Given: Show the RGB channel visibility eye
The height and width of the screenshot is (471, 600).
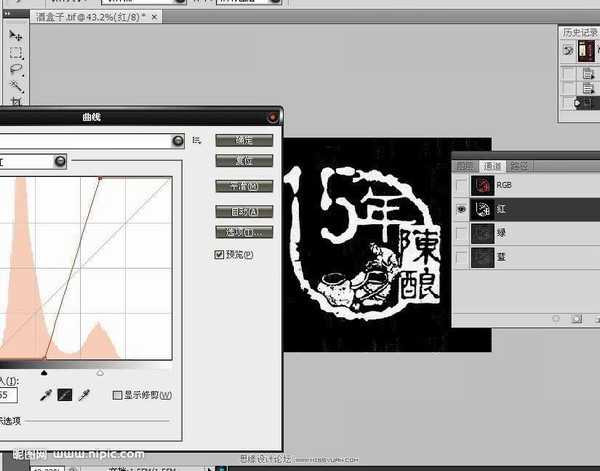Looking at the screenshot, I should pyautogui.click(x=460, y=186).
